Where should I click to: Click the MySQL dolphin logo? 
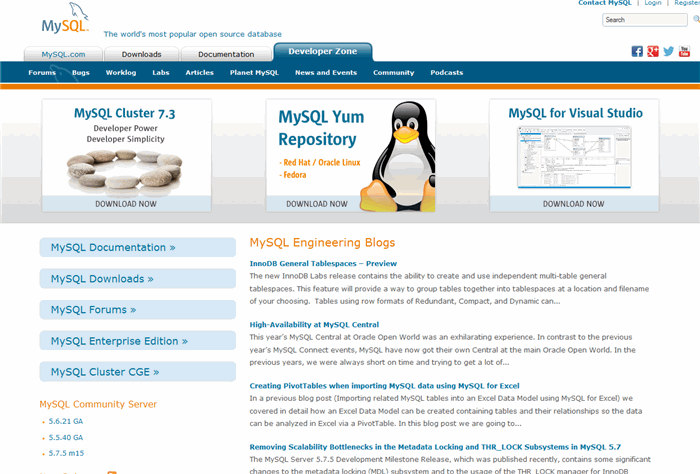point(66,18)
